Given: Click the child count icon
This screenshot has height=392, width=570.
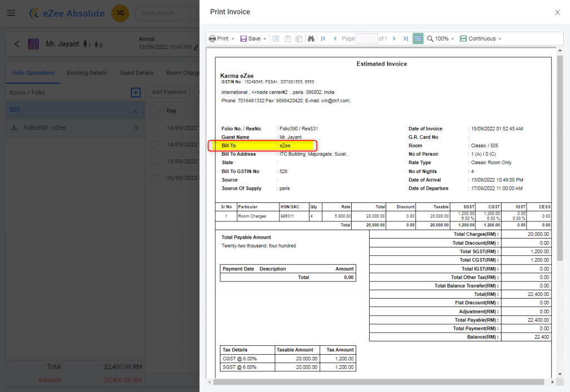Looking at the screenshot, I should (x=97, y=44).
